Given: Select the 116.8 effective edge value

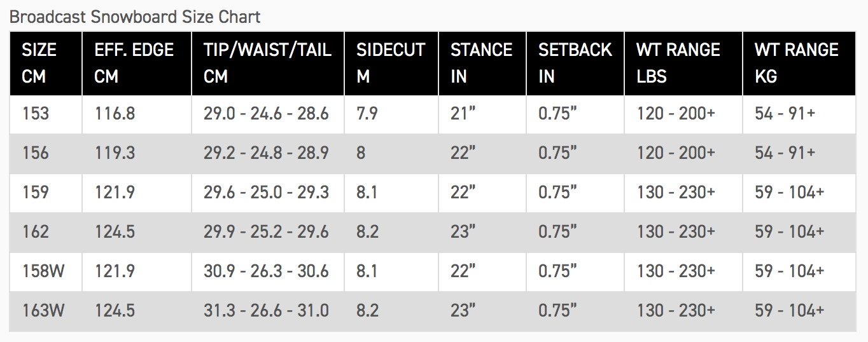Looking at the screenshot, I should [115, 114].
